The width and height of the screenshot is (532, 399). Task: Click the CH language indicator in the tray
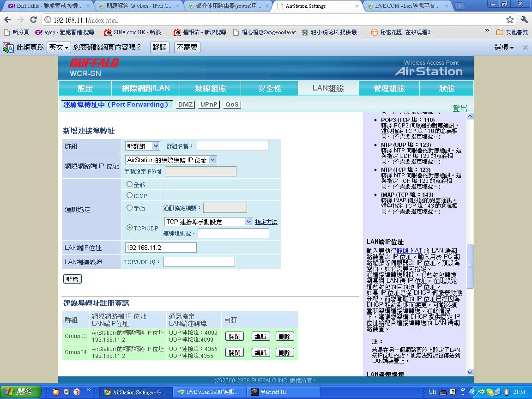[432, 392]
